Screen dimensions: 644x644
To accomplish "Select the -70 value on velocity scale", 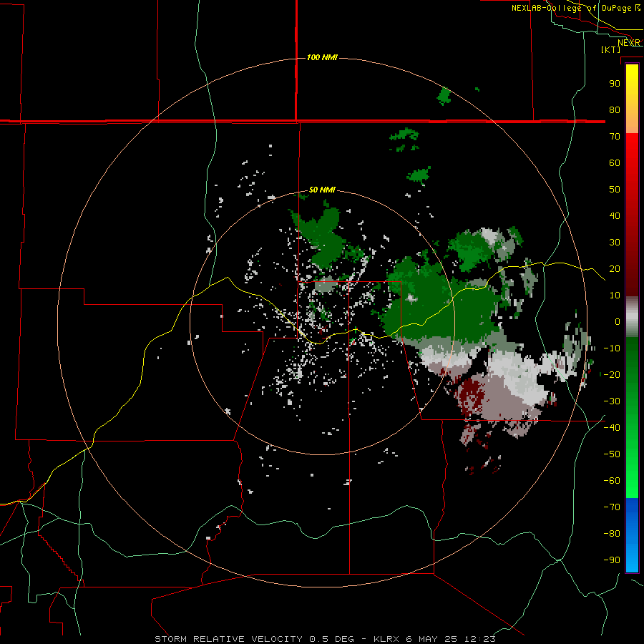I will pyautogui.click(x=612, y=507).
